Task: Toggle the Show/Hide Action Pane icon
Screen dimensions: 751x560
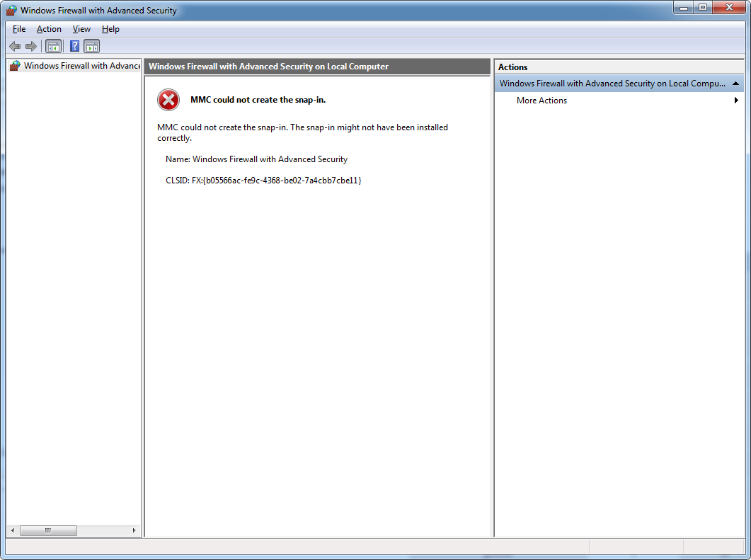Action: tap(91, 47)
